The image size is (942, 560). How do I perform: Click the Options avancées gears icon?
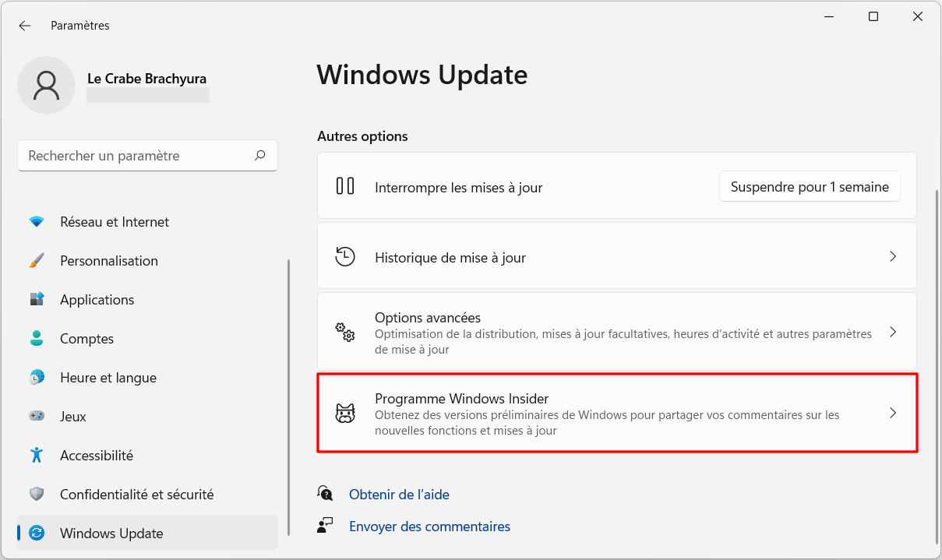(345, 333)
